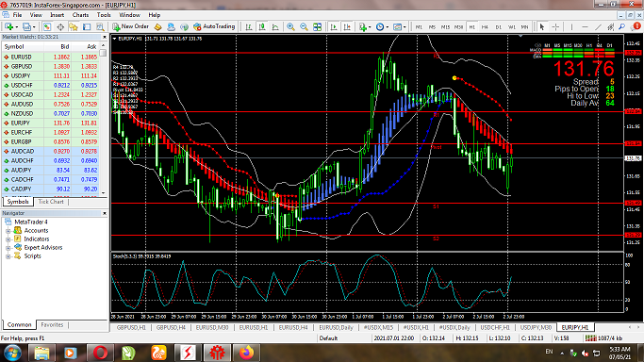644x362 pixels.
Task: Open the File menu
Action: [x=17, y=15]
